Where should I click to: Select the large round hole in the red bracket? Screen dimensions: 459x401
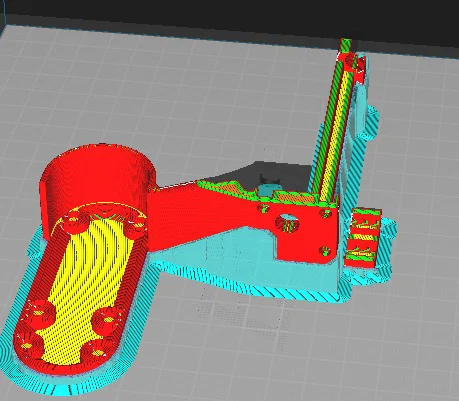pyautogui.click(x=288, y=224)
